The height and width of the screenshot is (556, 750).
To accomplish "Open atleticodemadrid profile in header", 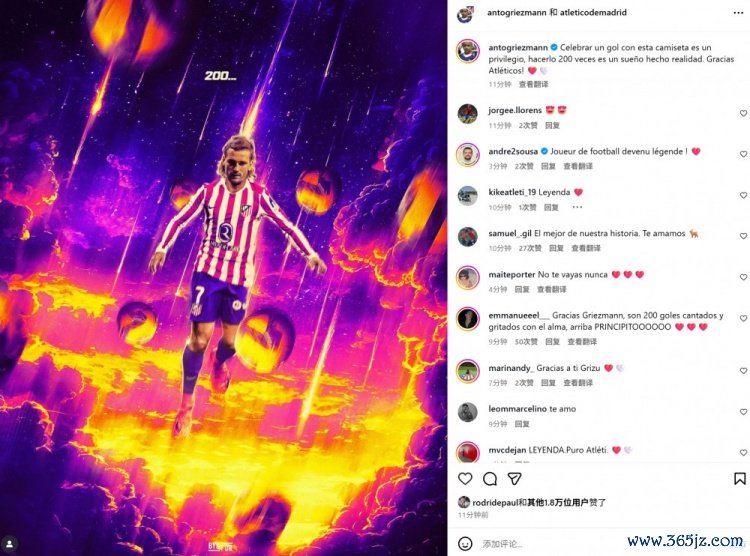I will [x=593, y=12].
